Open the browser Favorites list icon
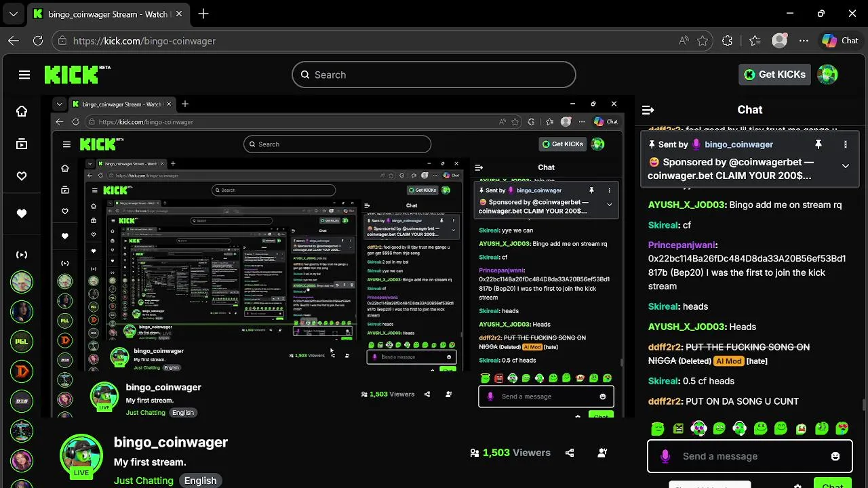The width and height of the screenshot is (868, 488). click(x=755, y=41)
